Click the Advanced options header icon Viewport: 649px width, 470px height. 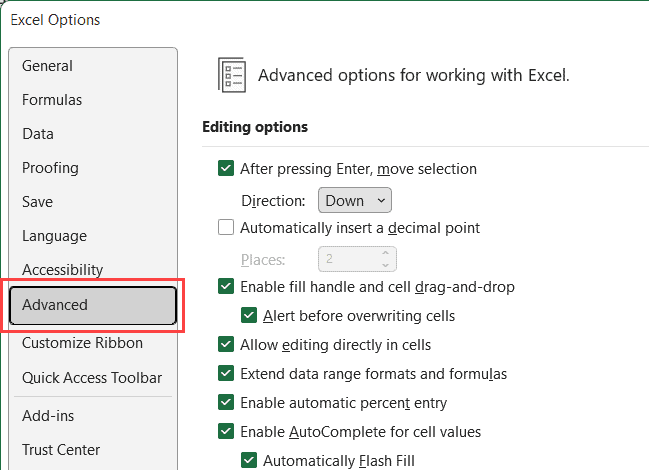tap(232, 75)
